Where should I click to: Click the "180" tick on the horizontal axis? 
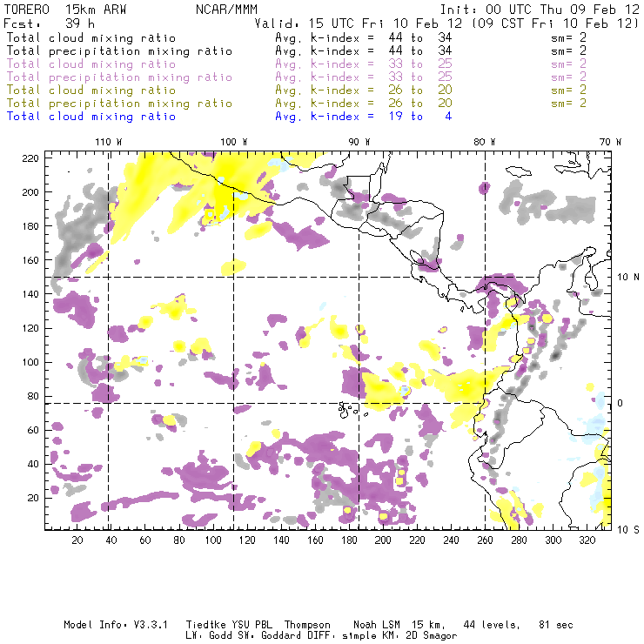pos(349,540)
